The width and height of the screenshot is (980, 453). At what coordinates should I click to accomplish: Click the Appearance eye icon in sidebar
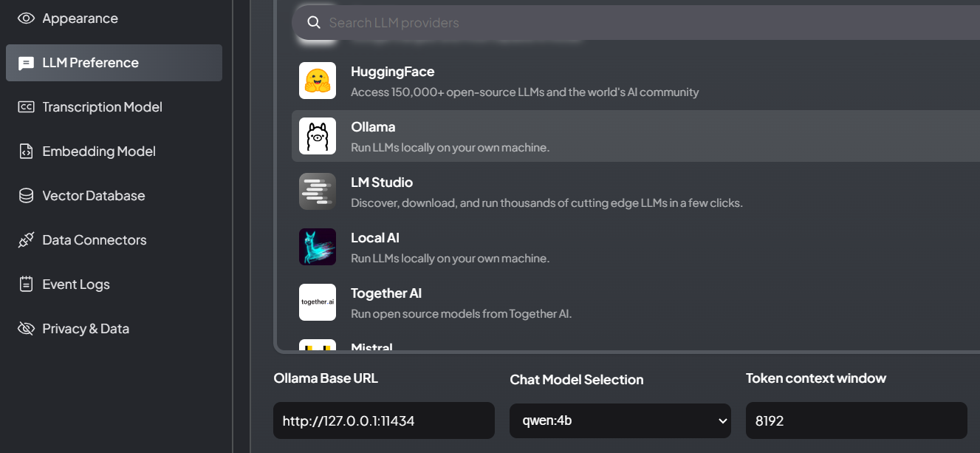(26, 18)
